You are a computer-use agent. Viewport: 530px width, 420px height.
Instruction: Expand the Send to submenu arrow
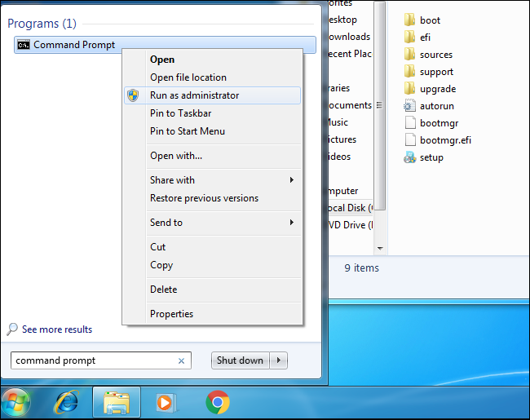click(x=292, y=222)
